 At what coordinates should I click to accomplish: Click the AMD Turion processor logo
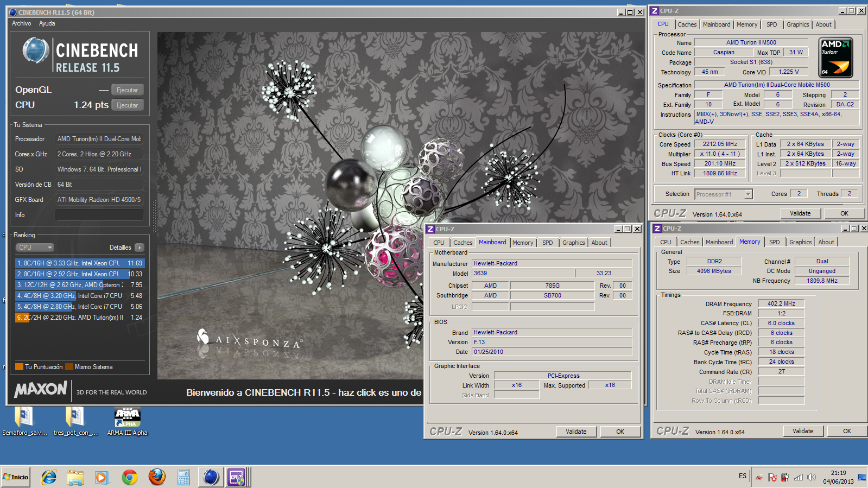point(835,57)
